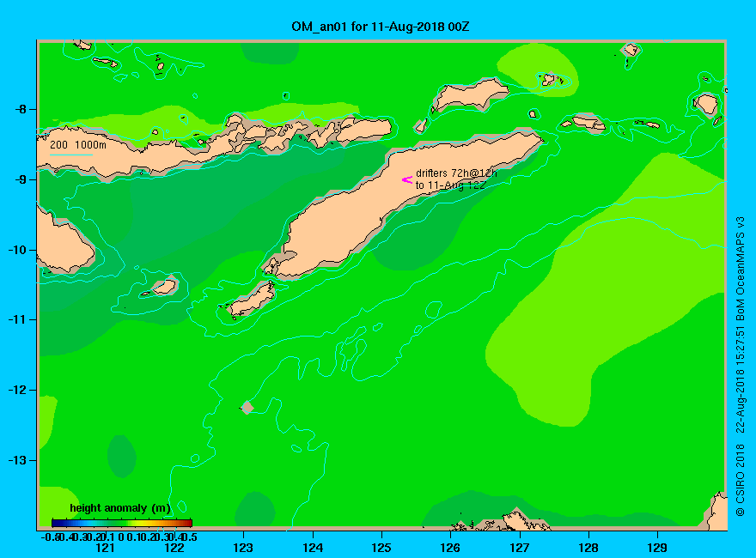Click the magenta drifter arrow marker

pyautogui.click(x=407, y=179)
